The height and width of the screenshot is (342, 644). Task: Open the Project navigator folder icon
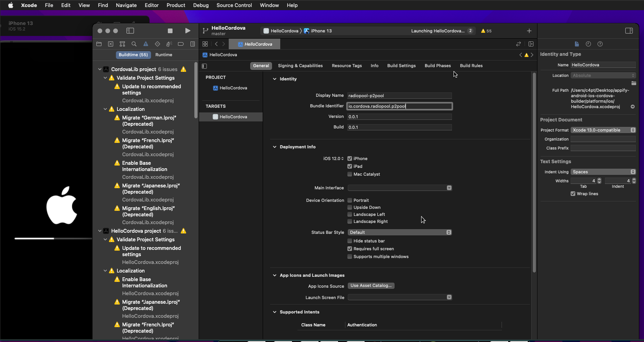(x=99, y=44)
